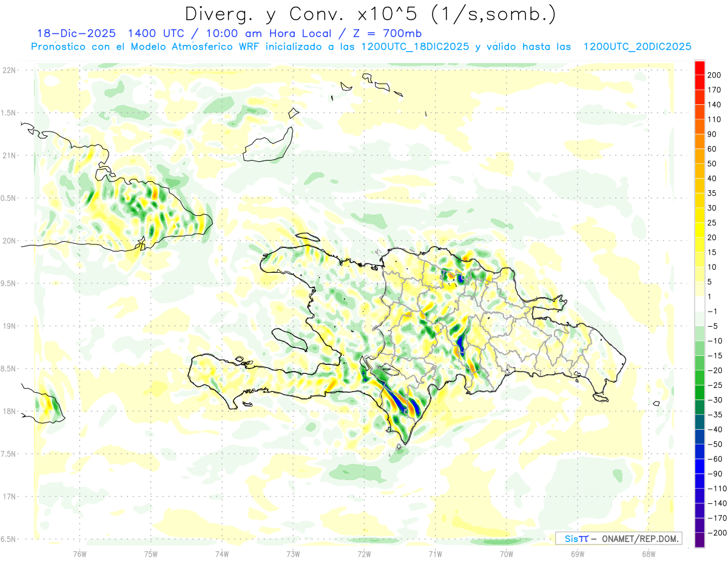Click the '70W' longitude label

[x=507, y=553]
